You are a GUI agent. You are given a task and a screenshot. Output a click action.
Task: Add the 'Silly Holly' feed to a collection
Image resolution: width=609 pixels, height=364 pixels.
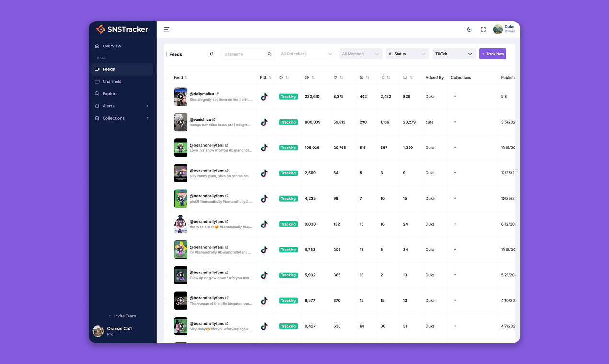coord(455,326)
